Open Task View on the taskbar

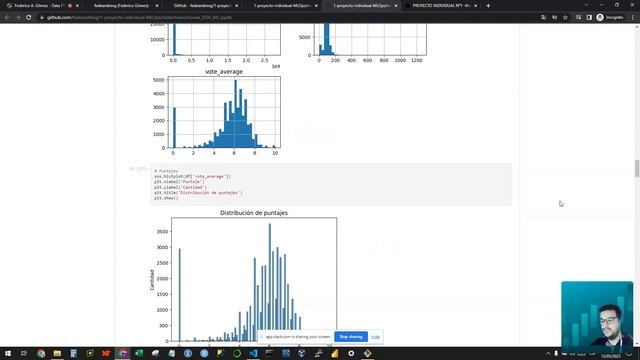coord(24,353)
